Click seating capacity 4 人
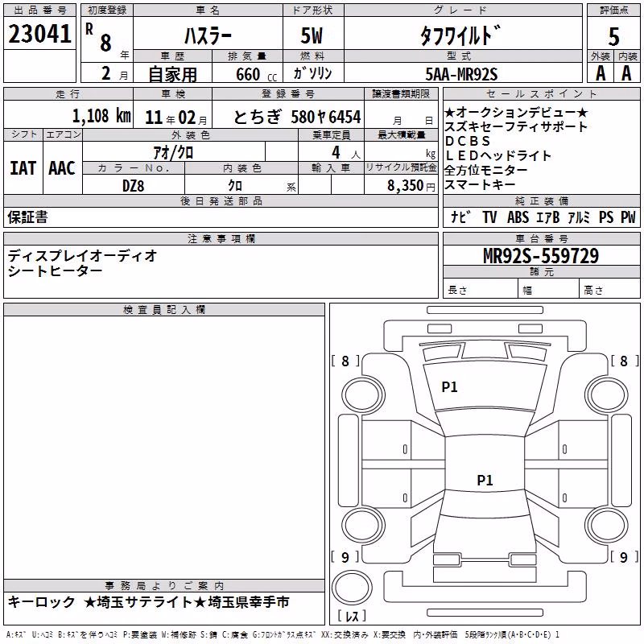The image size is (644, 644). tap(346, 153)
